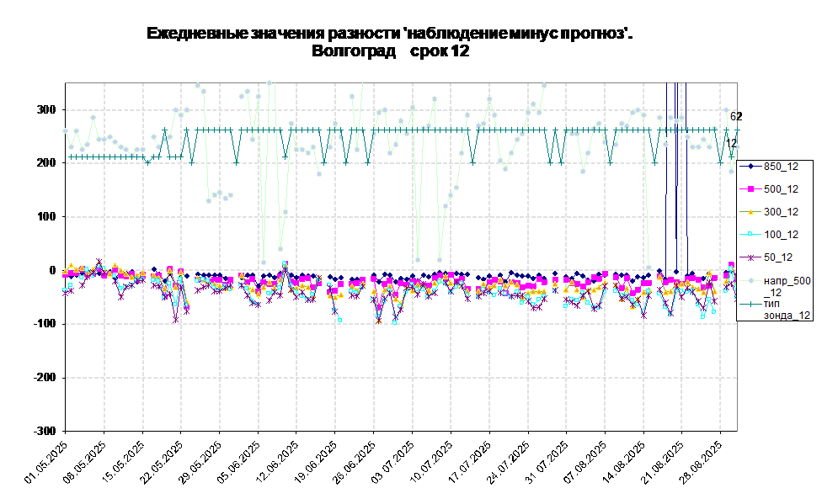
Task: Click the 300_12 legend entry text
Action: [x=781, y=212]
